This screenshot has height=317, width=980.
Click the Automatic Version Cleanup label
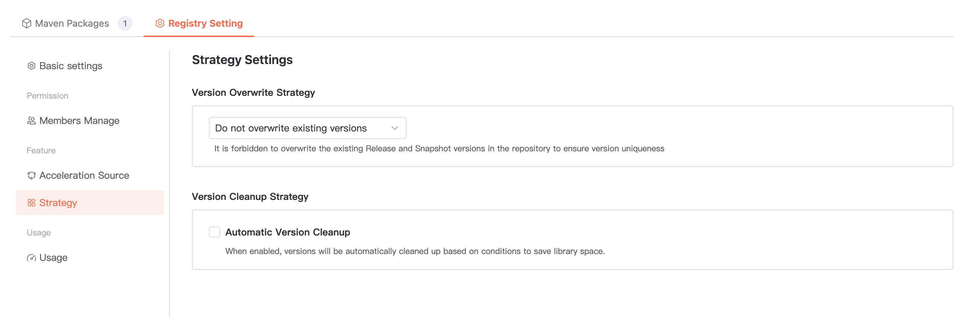coord(287,232)
